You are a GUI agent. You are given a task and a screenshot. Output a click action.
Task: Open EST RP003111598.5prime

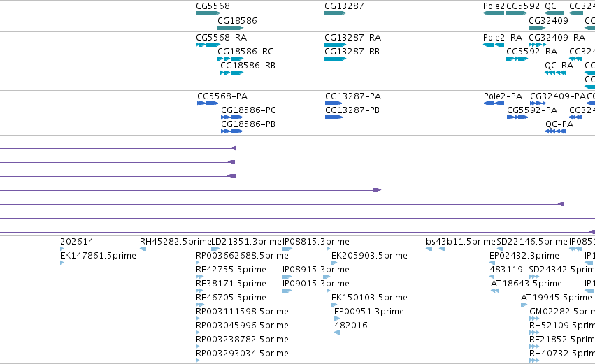coord(242,312)
